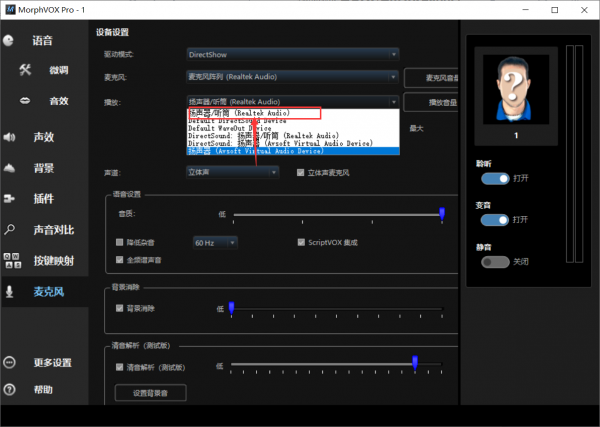Turn on the 静音 mute switch

click(495, 262)
